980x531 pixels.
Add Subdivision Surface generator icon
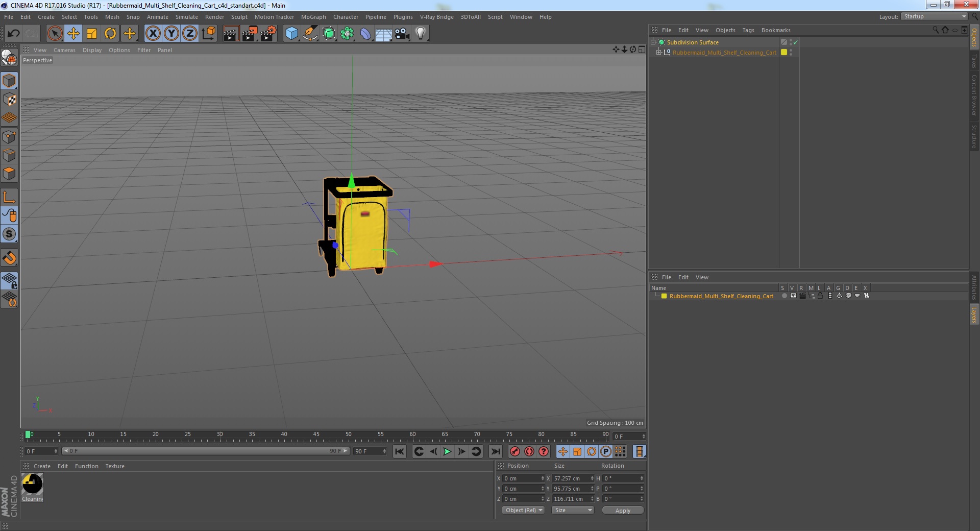329,34
